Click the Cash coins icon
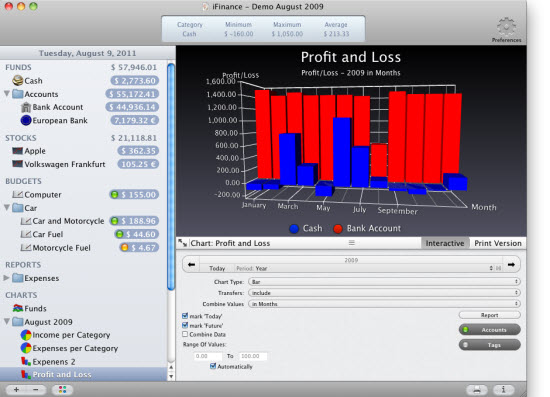 tap(18, 80)
